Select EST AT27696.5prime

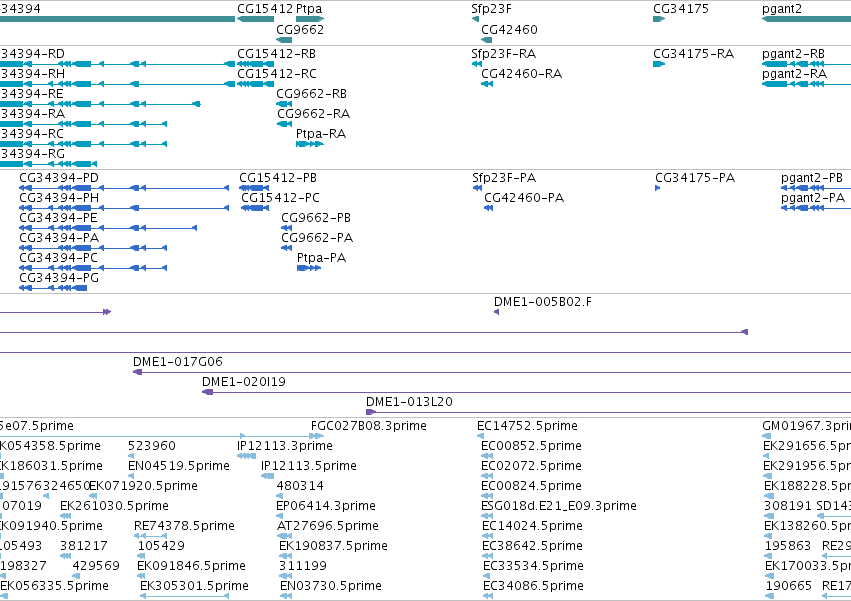(x=328, y=527)
